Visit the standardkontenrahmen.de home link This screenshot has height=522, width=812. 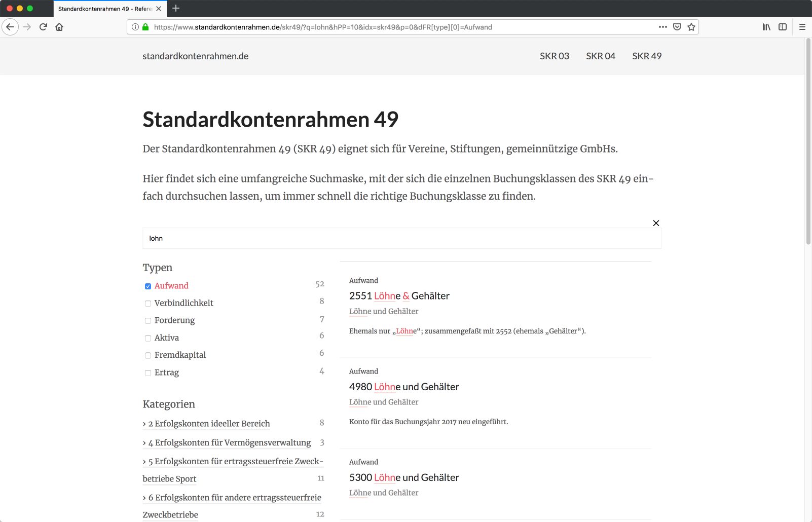(x=196, y=56)
